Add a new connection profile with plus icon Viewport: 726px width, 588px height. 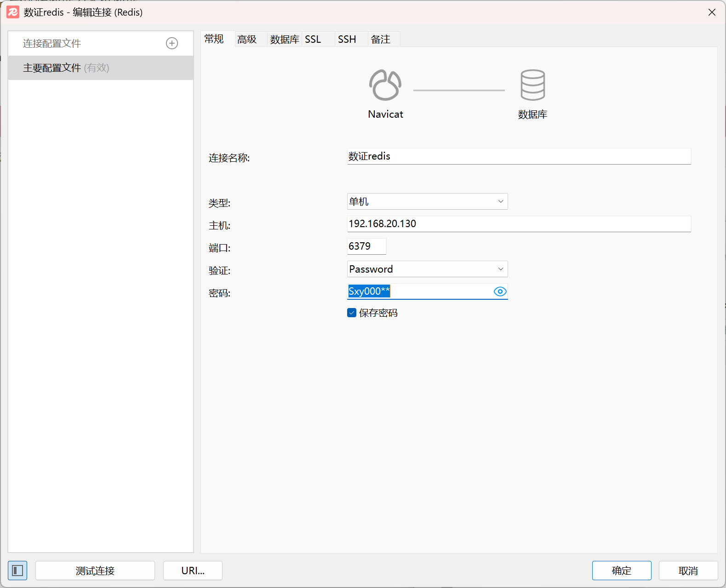click(x=172, y=43)
